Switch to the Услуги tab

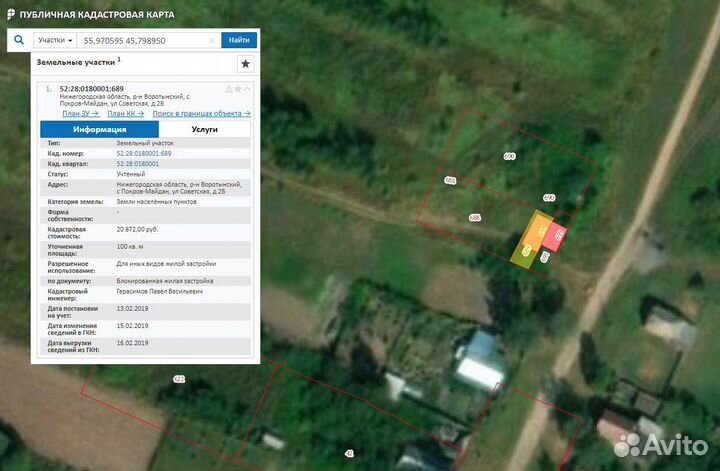point(205,129)
